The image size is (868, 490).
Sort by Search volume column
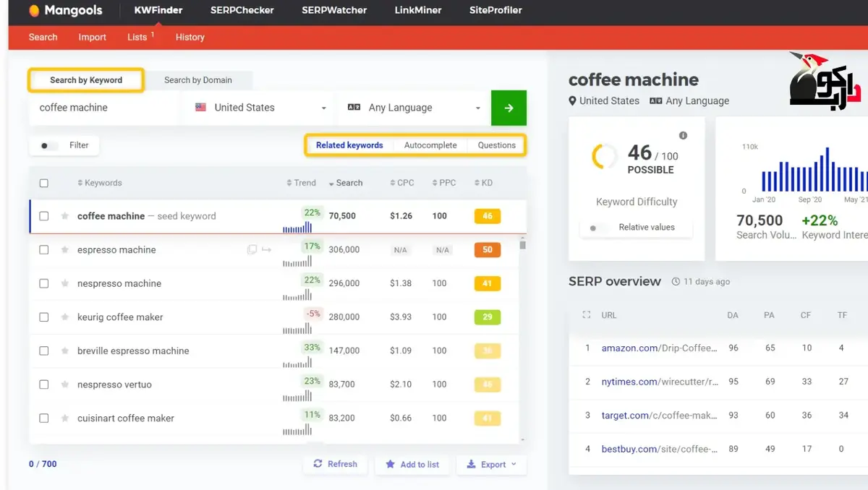(345, 183)
